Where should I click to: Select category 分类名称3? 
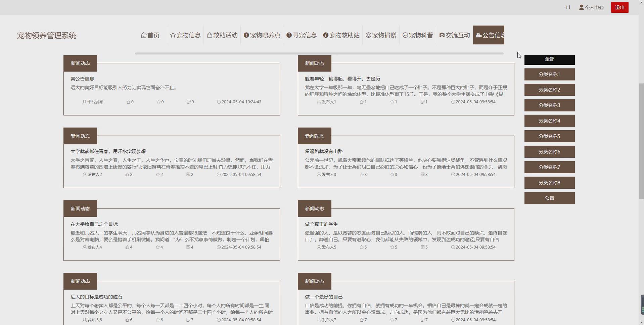(549, 105)
